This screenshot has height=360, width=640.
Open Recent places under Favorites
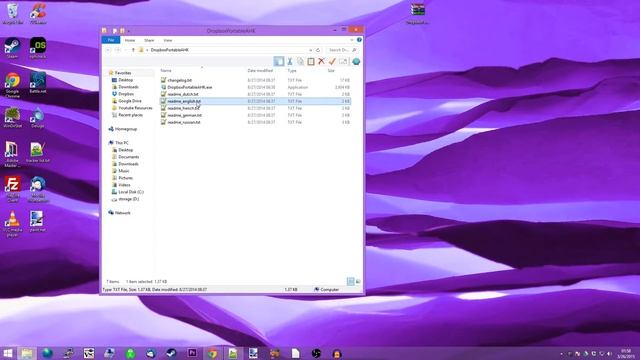point(130,115)
